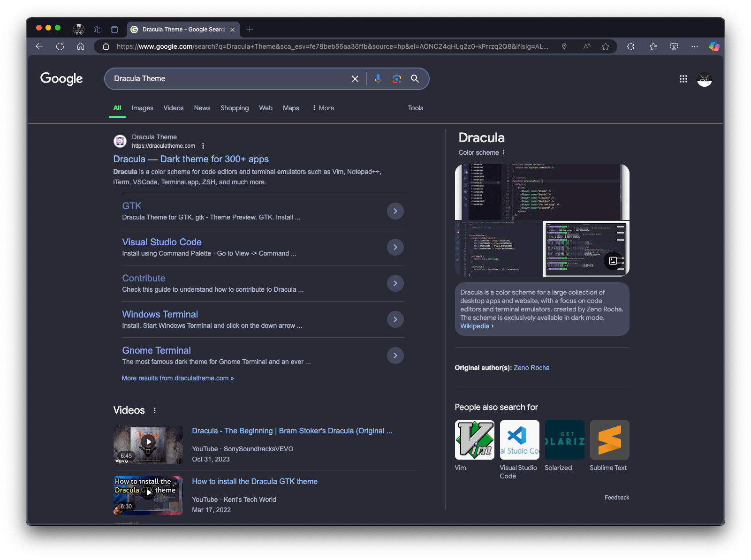The height and width of the screenshot is (560, 751).
Task: Select the Sublime Text thumbnail under People also search for
Action: (609, 440)
